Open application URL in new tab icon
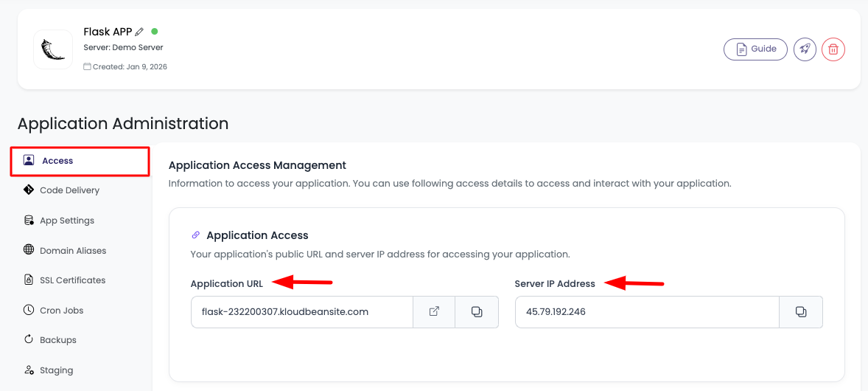This screenshot has width=868, height=391. pos(435,311)
